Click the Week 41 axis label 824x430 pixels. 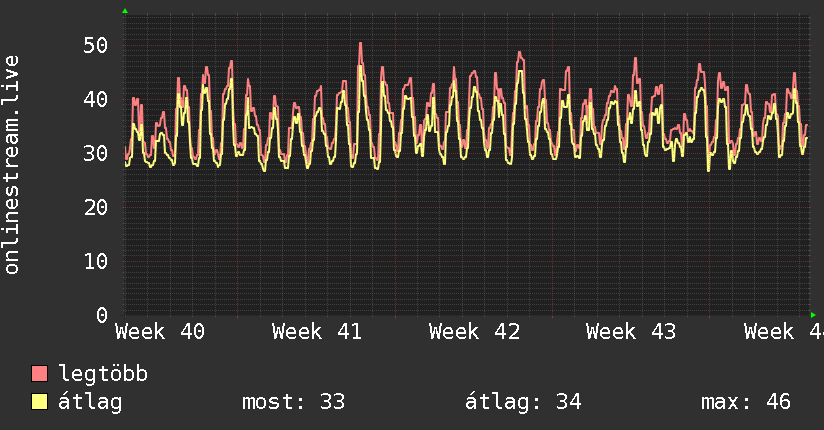[317, 332]
